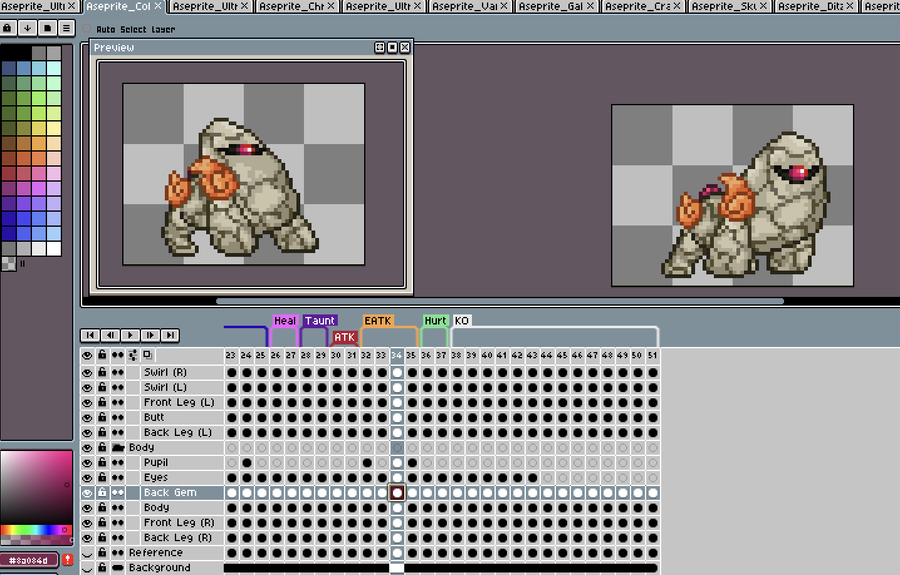Center the Preview window view

(x=379, y=48)
